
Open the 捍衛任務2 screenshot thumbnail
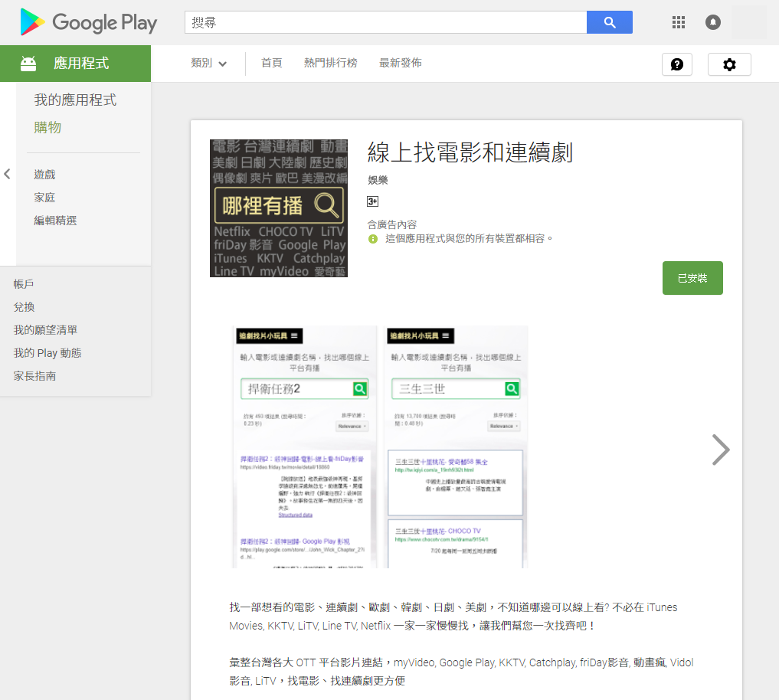(304, 447)
